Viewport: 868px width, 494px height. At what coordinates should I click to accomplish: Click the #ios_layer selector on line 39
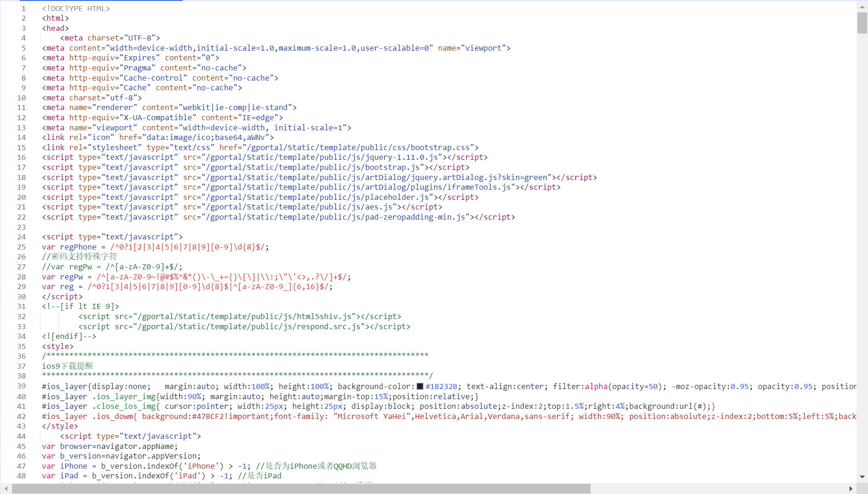click(64, 386)
